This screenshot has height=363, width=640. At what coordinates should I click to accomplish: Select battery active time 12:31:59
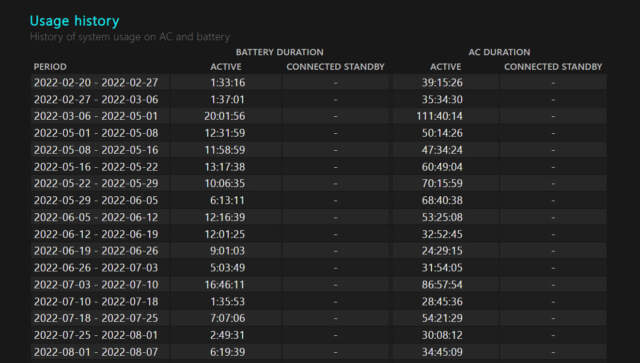click(x=225, y=133)
